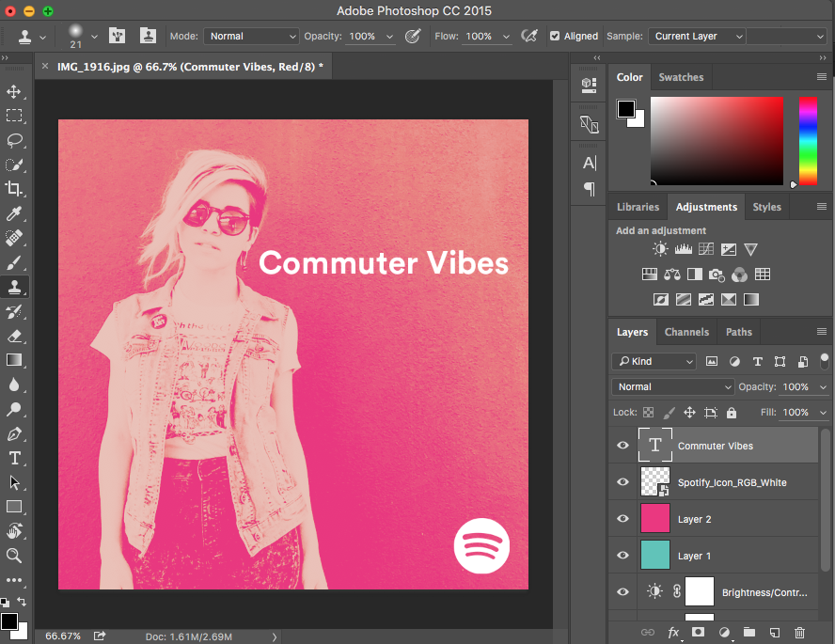Uncheck the Aligned checkbox
The height and width of the screenshot is (644, 835).
[x=555, y=36]
